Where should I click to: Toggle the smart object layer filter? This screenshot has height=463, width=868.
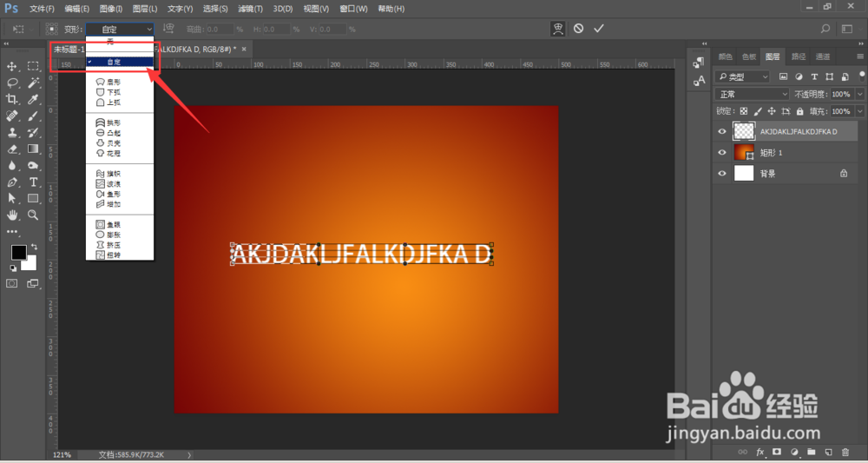(845, 76)
